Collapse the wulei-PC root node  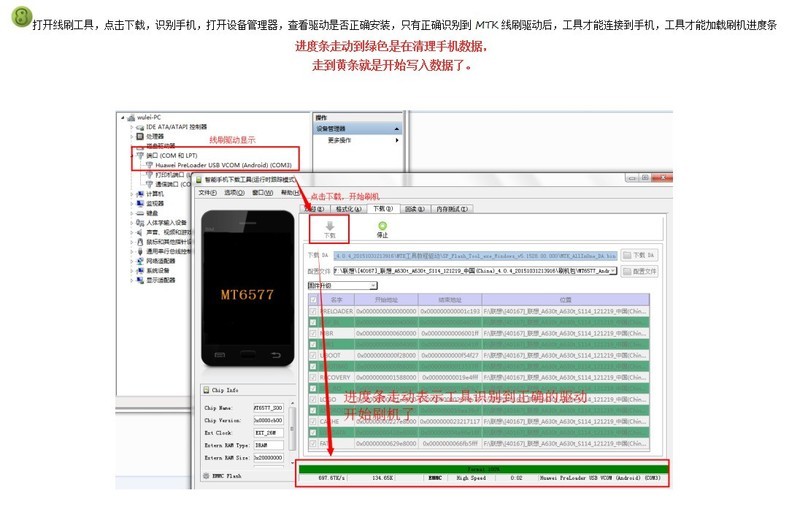(x=123, y=117)
